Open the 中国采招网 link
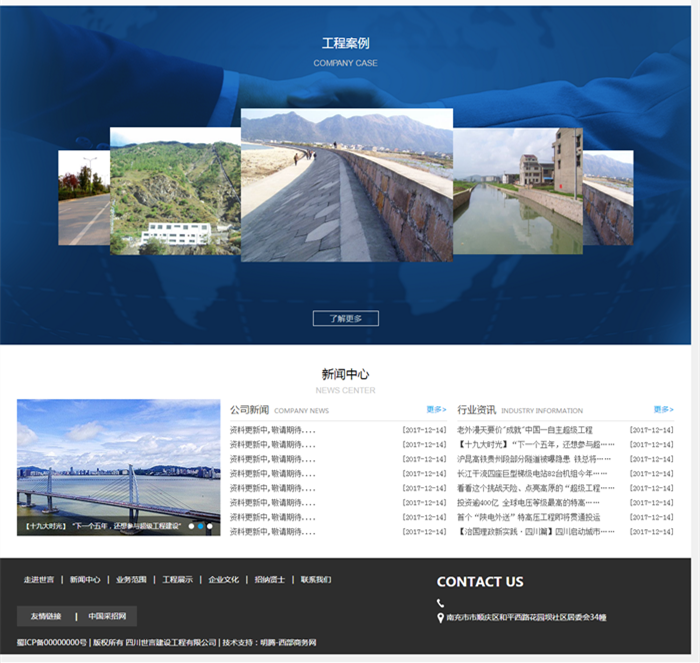The height and width of the screenshot is (663, 700). 106,616
